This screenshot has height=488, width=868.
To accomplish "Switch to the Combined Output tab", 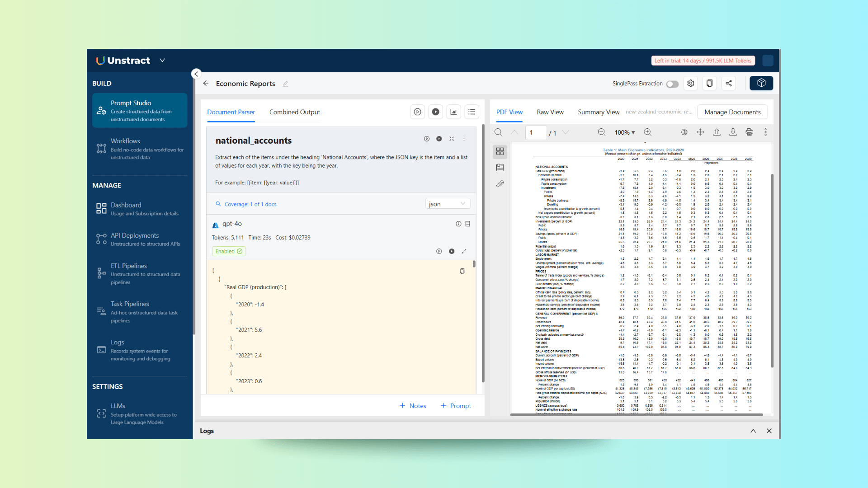I will point(294,112).
